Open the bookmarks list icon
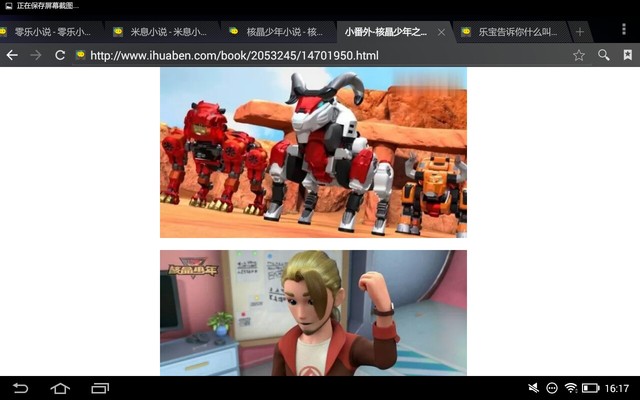Screen dimensions: 640x400 pyautogui.click(x=628, y=55)
